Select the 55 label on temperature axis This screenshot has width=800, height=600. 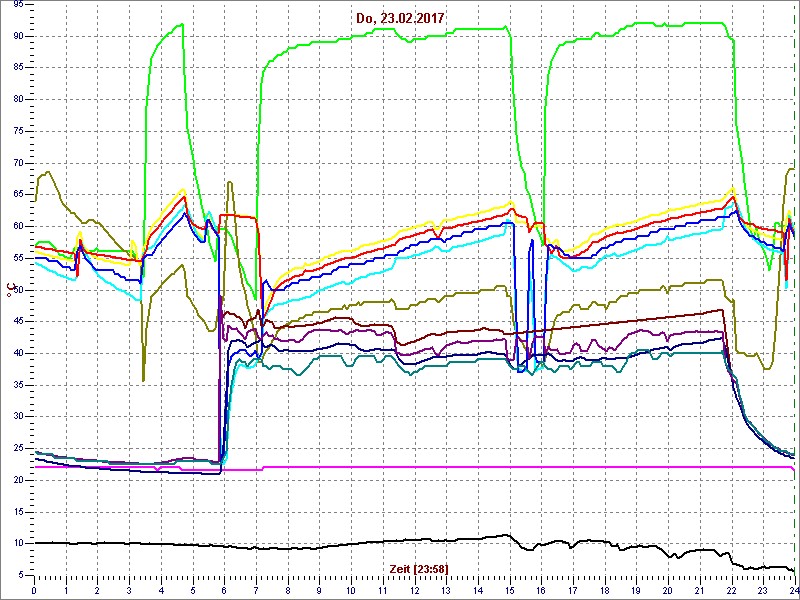[17, 258]
